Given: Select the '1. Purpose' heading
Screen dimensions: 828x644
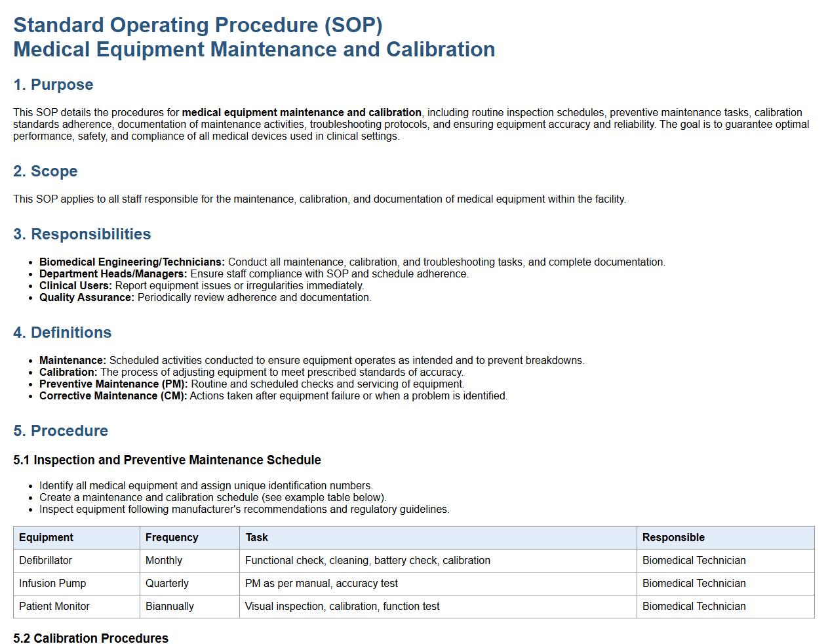Looking at the screenshot, I should pyautogui.click(x=53, y=85).
